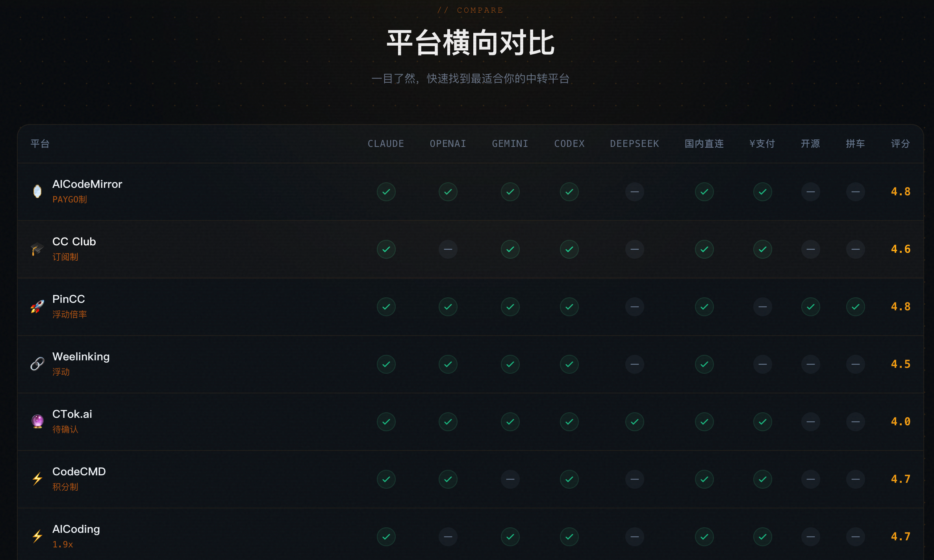
Task: Select the 国内直连 column header
Action: (x=704, y=143)
